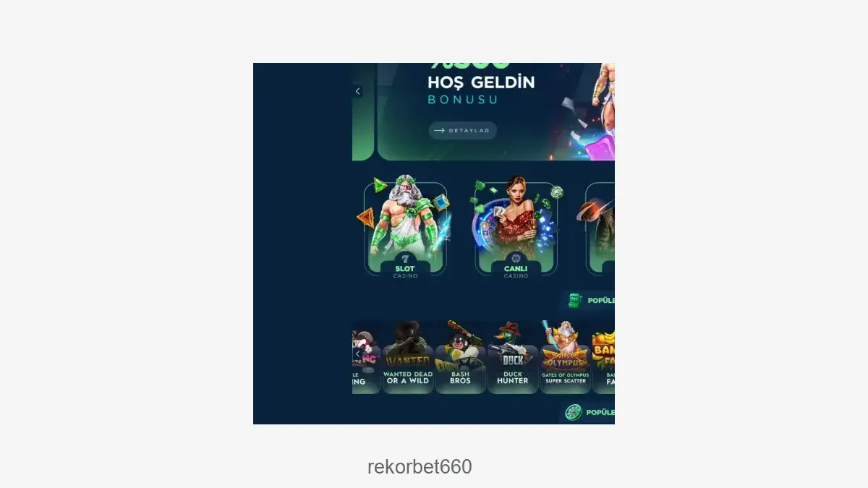Open the DETAYLAR bonus details button

point(462,131)
